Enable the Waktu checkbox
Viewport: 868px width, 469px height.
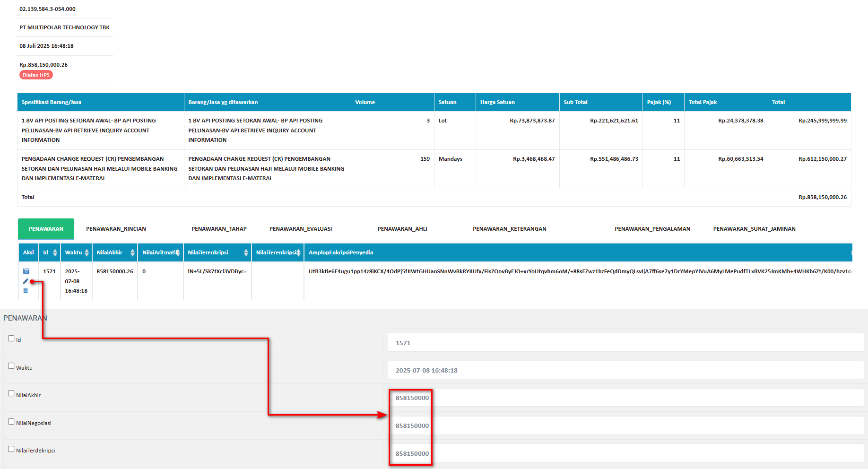coord(11,366)
